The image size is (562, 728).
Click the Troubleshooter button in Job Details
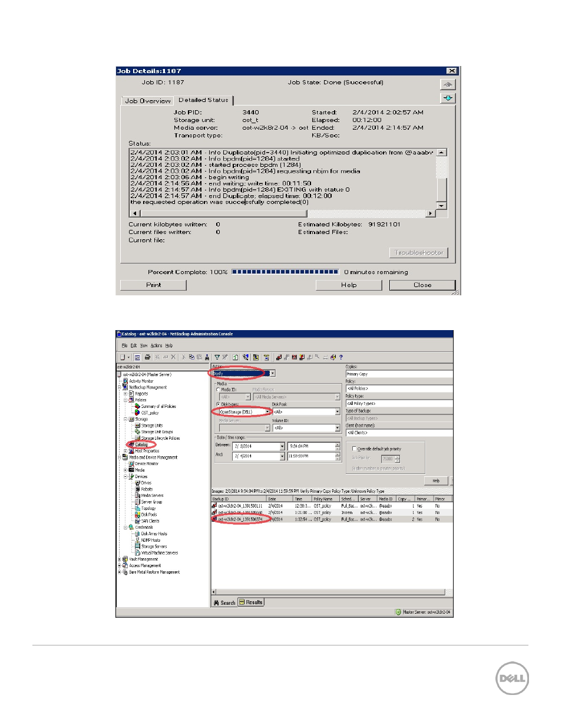[x=419, y=252]
